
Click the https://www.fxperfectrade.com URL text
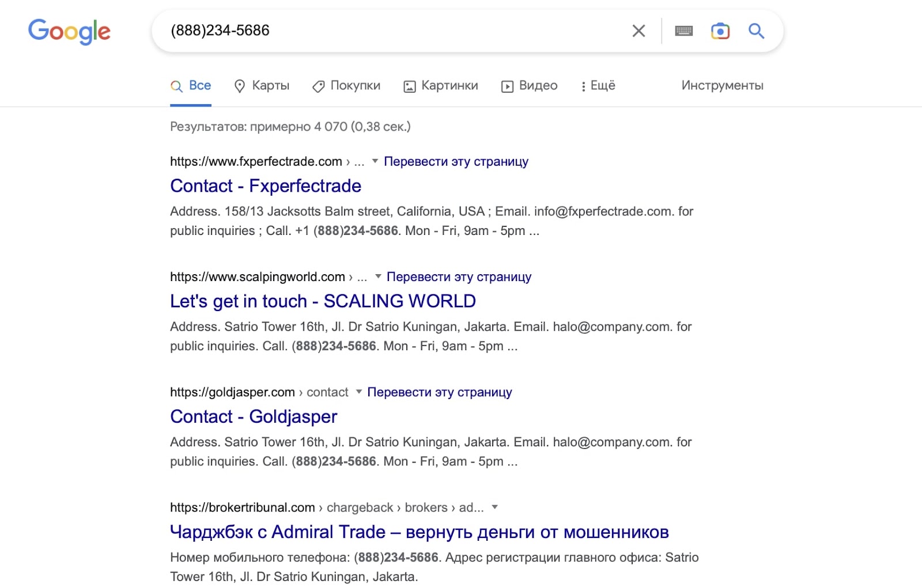(x=256, y=162)
